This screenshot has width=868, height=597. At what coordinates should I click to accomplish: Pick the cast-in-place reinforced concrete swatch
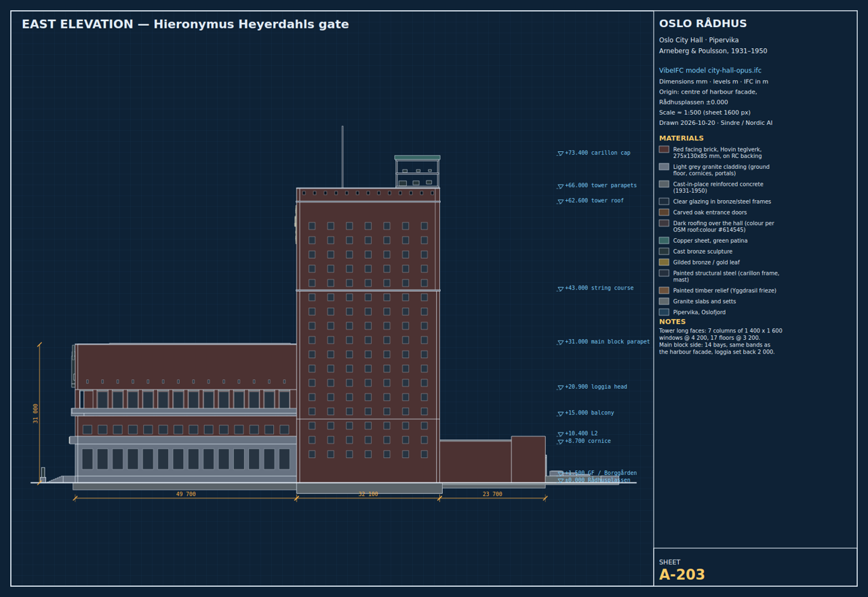click(x=664, y=184)
